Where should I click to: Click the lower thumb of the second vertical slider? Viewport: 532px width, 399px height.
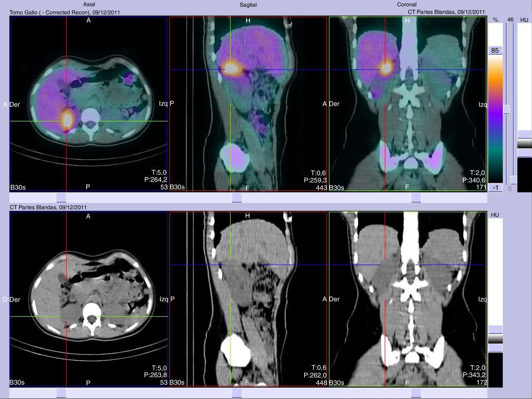click(513, 180)
